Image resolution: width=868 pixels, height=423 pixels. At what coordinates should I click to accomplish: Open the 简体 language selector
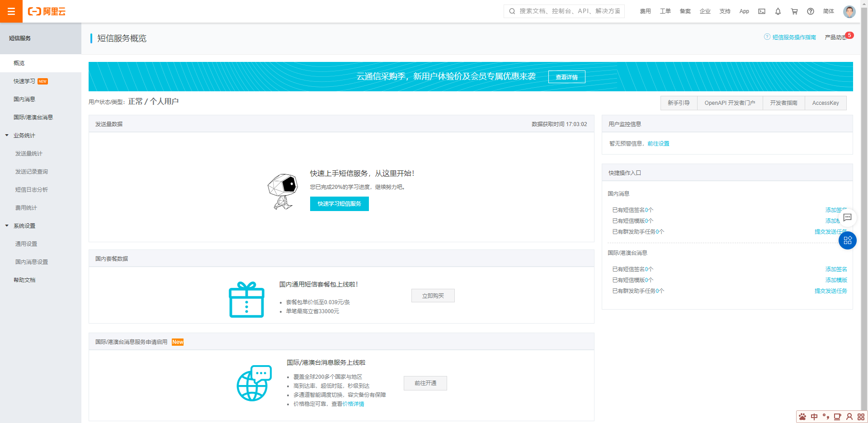tap(828, 11)
